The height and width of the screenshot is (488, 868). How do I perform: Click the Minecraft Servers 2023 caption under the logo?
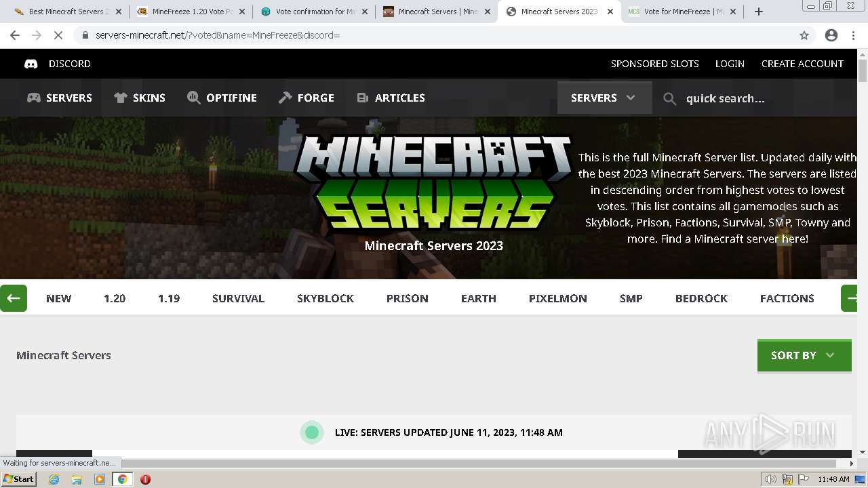(x=434, y=245)
